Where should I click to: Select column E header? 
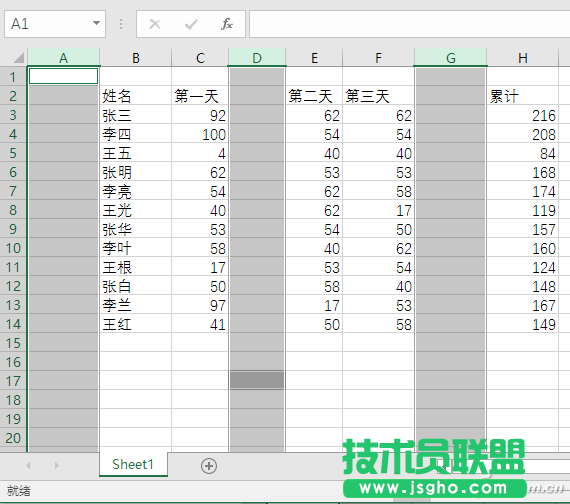tap(314, 58)
